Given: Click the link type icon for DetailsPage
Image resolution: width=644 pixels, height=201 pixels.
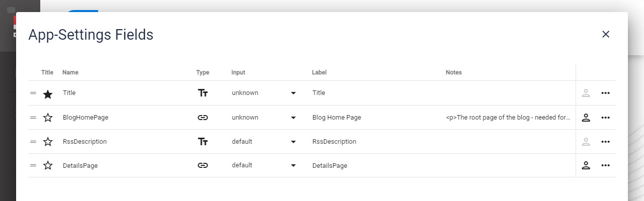Looking at the screenshot, I should (x=203, y=165).
